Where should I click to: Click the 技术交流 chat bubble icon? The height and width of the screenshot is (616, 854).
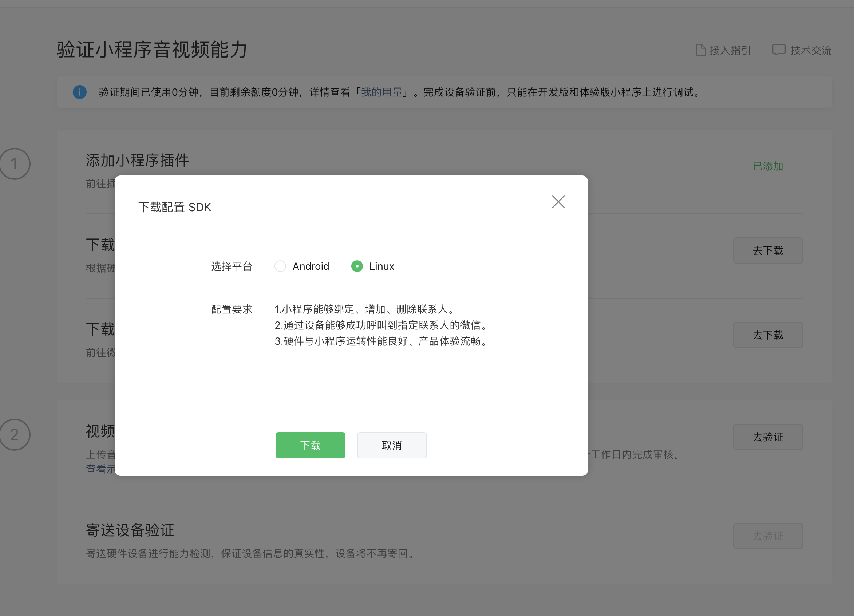coord(778,50)
